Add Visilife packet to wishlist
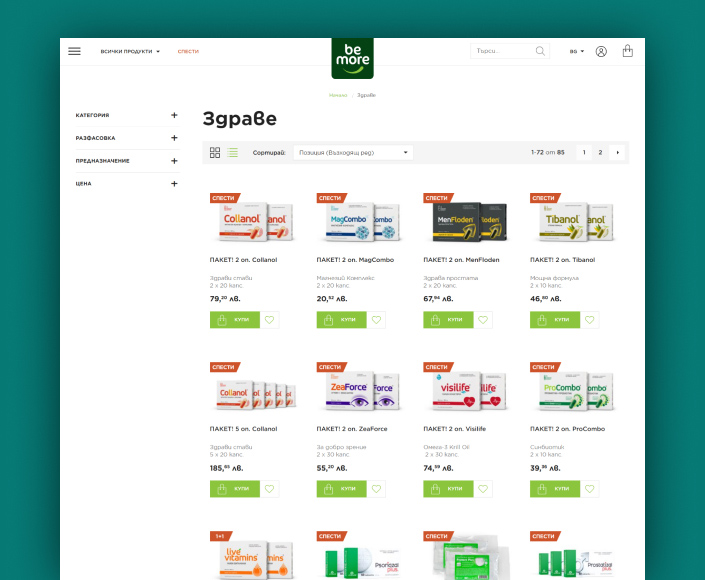 [483, 489]
